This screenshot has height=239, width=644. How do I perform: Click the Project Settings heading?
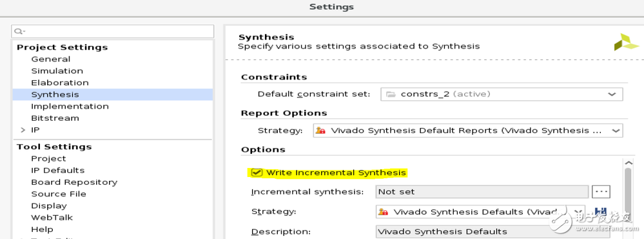[x=63, y=47]
